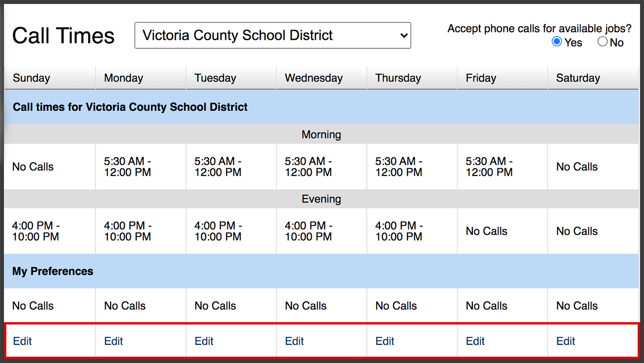Select the Yes radio button
This screenshot has height=363, width=644.
coord(557,42)
